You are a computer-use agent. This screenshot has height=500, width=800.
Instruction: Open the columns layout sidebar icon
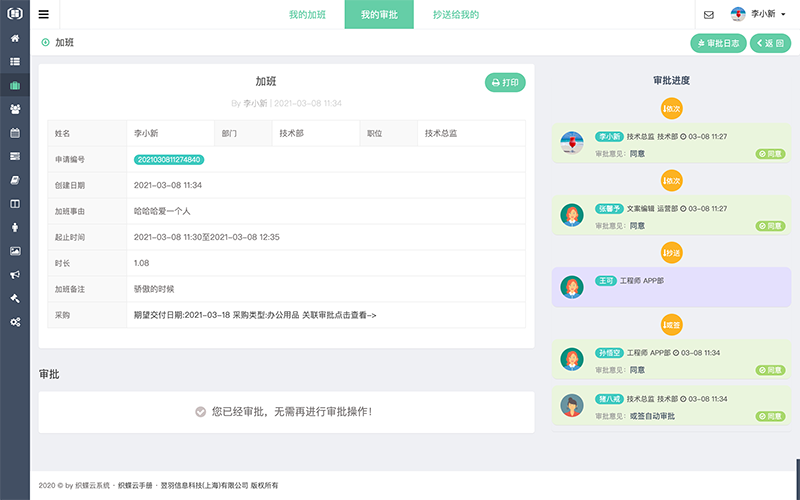(15, 204)
